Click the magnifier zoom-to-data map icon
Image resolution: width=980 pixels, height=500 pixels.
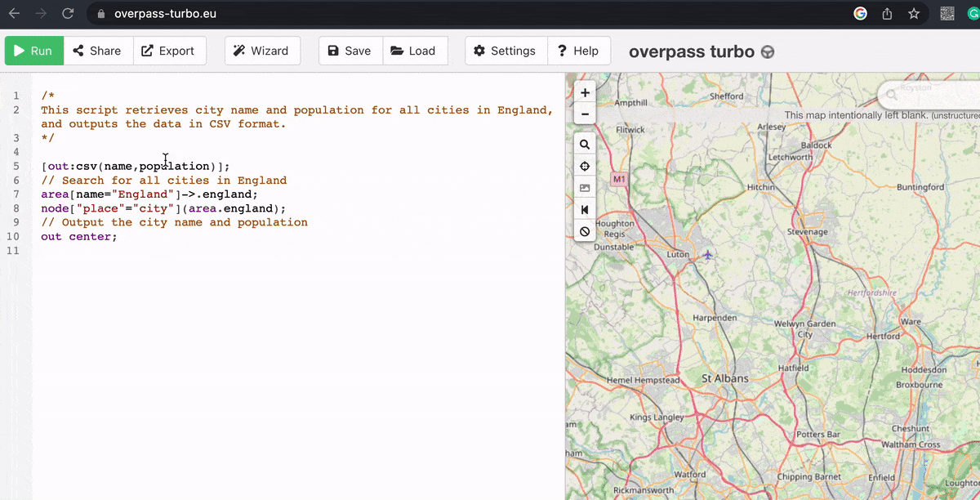point(585,145)
